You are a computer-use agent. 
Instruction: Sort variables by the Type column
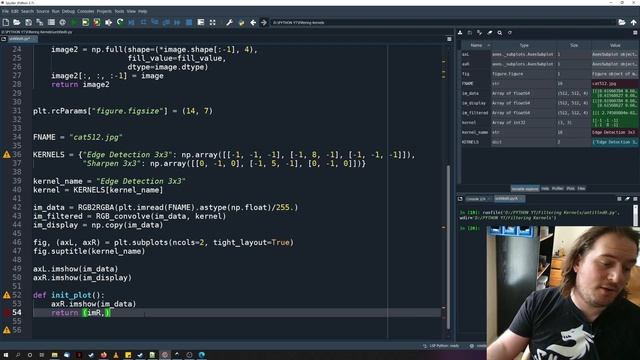[x=524, y=45]
